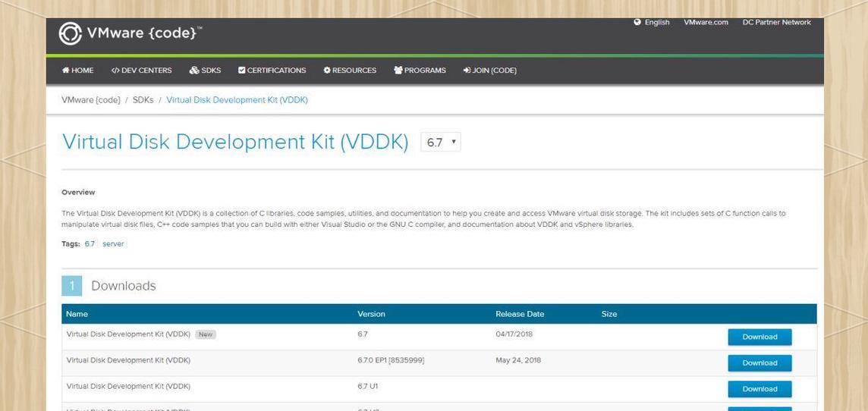Viewport: 868px width, 411px height.
Task: Click the people icon next to PROGRAMS
Action: click(398, 71)
